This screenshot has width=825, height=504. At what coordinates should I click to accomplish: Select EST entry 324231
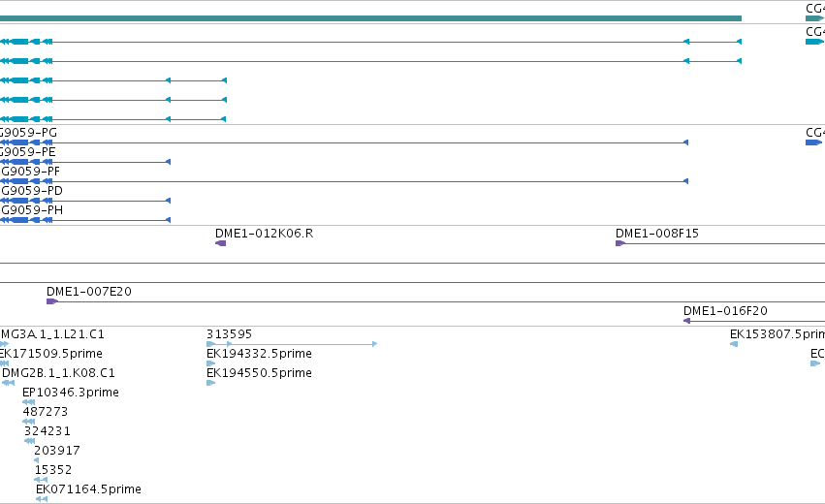click(x=48, y=431)
